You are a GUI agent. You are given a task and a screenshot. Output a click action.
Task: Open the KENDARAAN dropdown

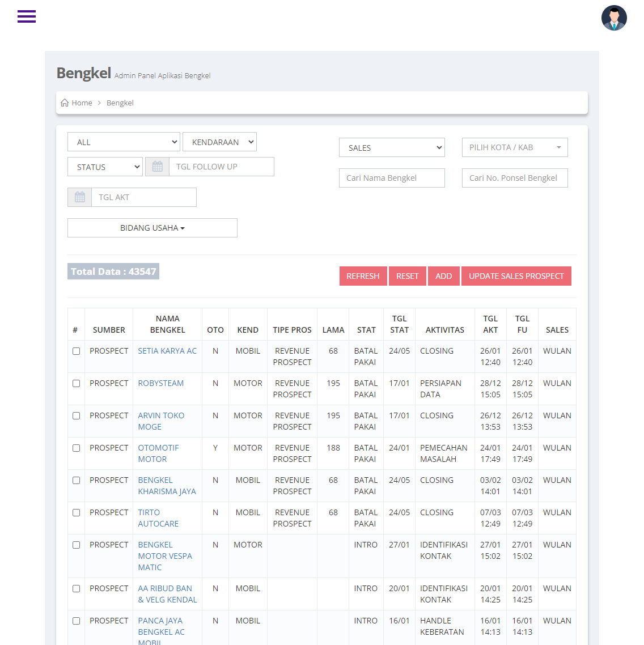[220, 142]
